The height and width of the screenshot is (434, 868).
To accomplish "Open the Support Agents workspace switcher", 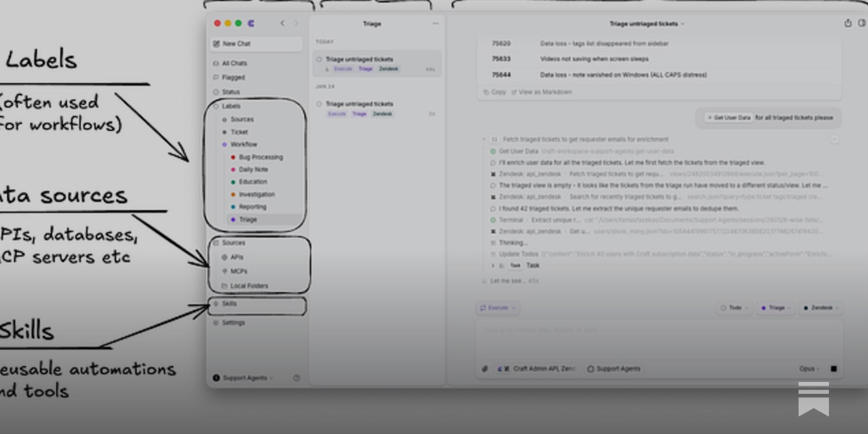I will click(243, 378).
